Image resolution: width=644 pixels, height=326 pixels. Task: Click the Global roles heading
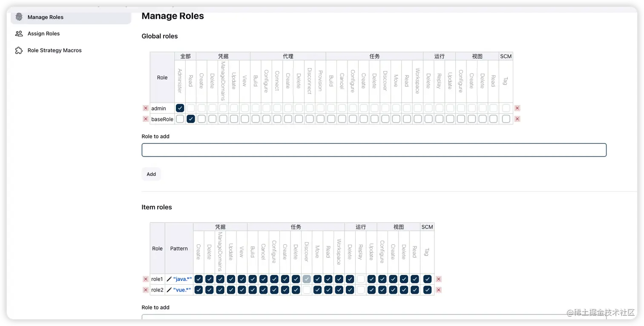click(160, 36)
